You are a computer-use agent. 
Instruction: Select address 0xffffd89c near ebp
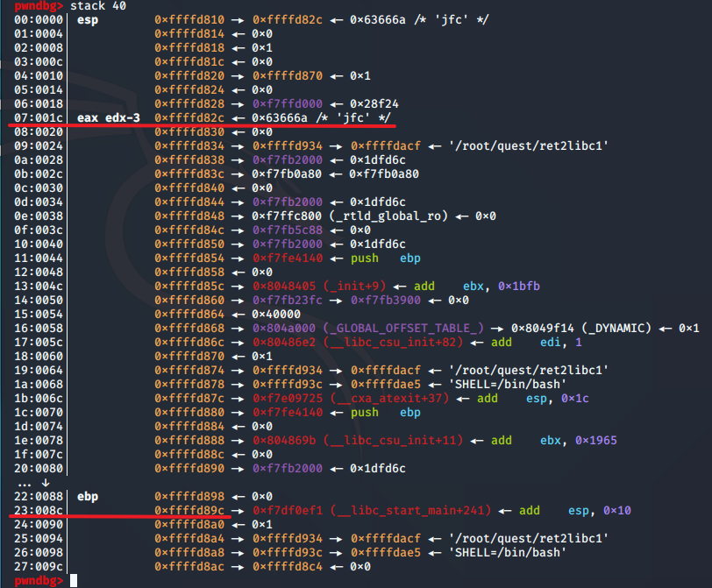point(189,510)
